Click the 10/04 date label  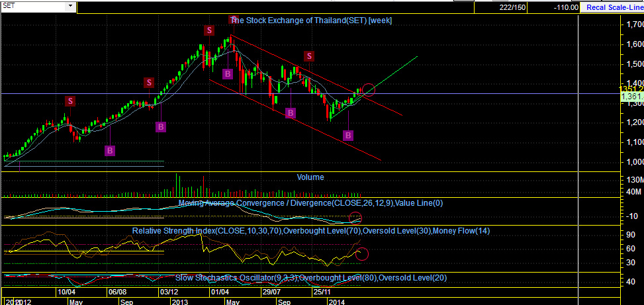pyautogui.click(x=66, y=292)
